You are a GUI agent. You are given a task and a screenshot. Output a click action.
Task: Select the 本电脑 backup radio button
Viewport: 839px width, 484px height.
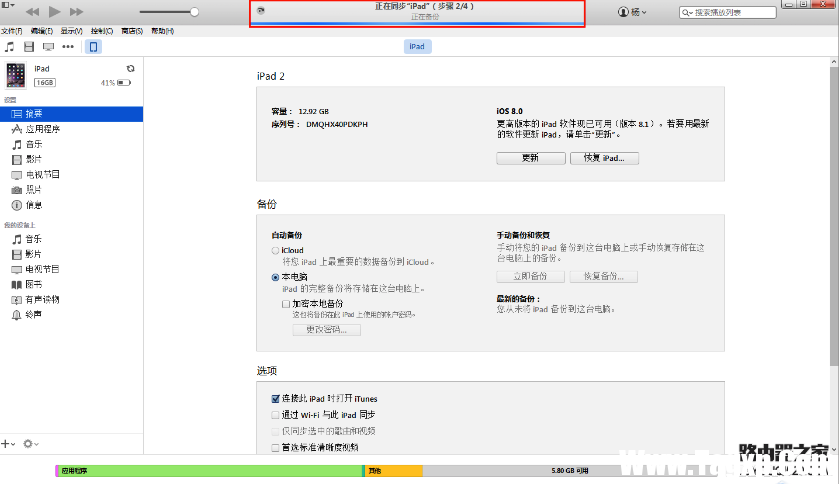[275, 277]
